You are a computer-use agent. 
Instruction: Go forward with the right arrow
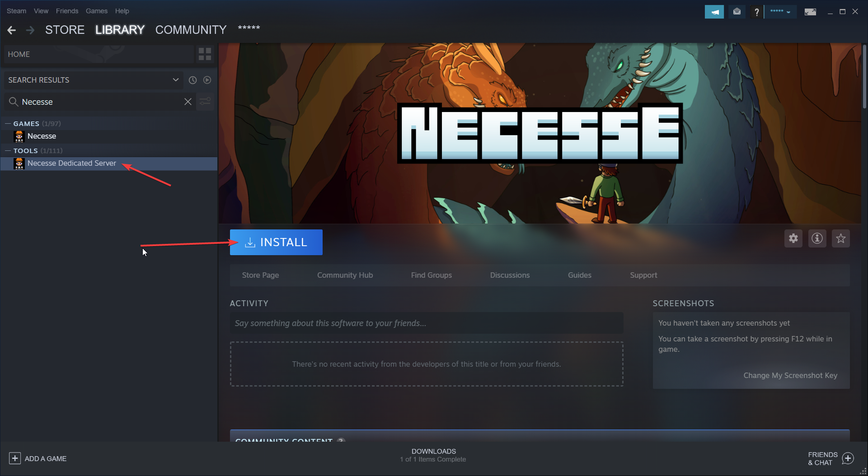[30, 30]
